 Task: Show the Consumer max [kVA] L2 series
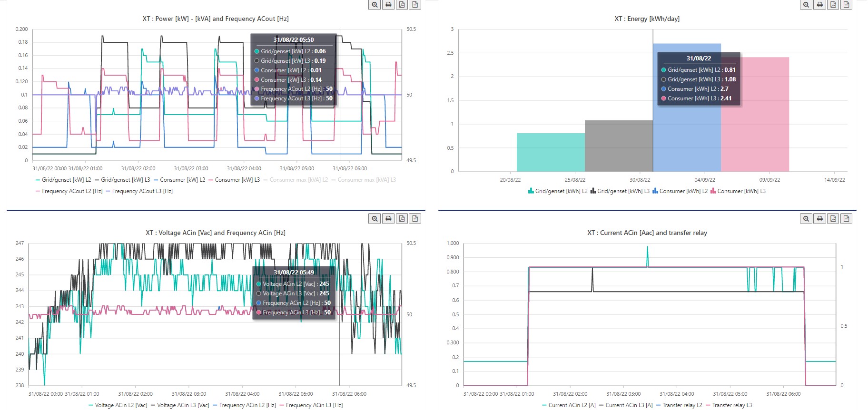click(296, 180)
